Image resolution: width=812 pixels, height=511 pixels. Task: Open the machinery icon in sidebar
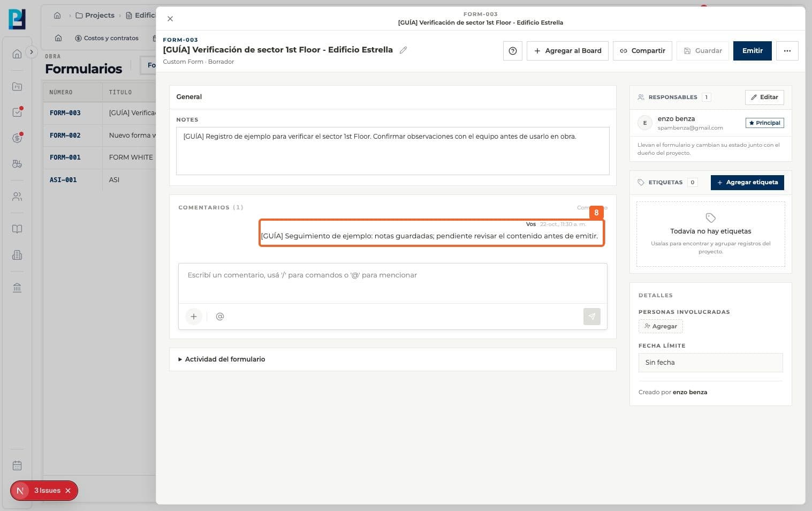[17, 164]
